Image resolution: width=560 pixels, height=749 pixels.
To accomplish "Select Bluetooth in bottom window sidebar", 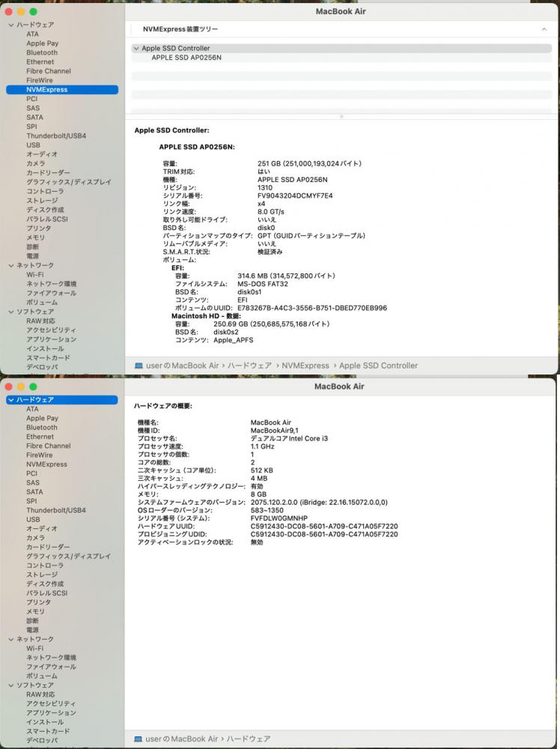I will [x=42, y=428].
